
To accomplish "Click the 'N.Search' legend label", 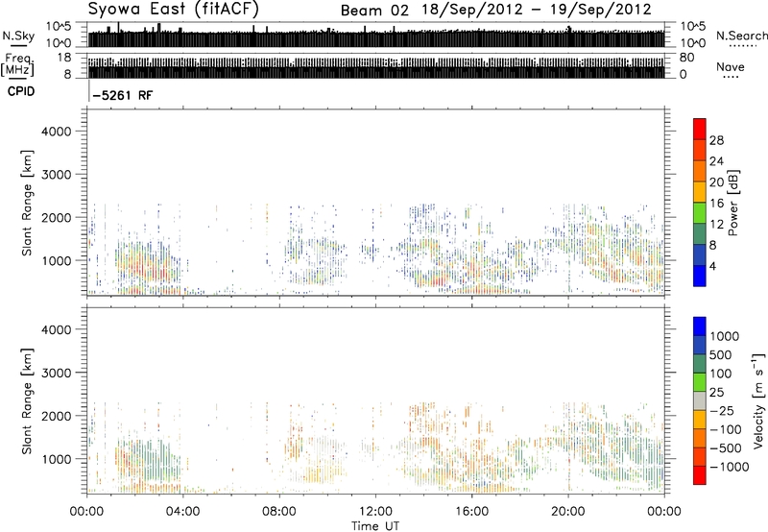I will point(741,36).
